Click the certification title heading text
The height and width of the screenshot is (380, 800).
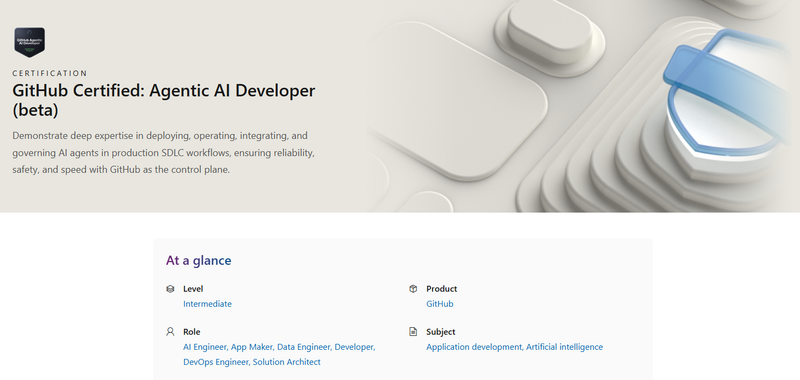[164, 100]
